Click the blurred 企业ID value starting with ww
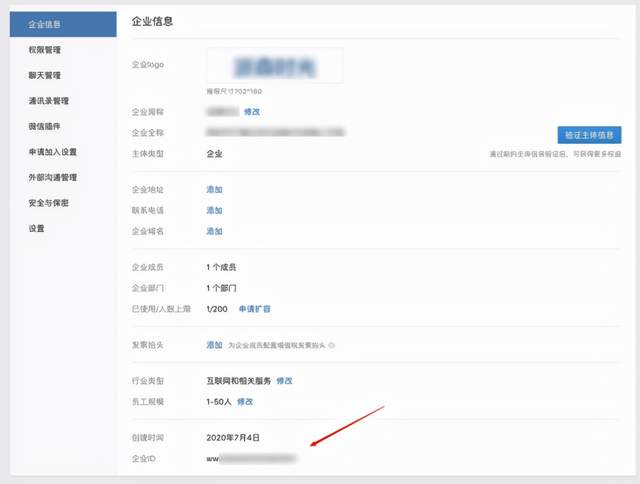640x484 pixels. (251, 459)
